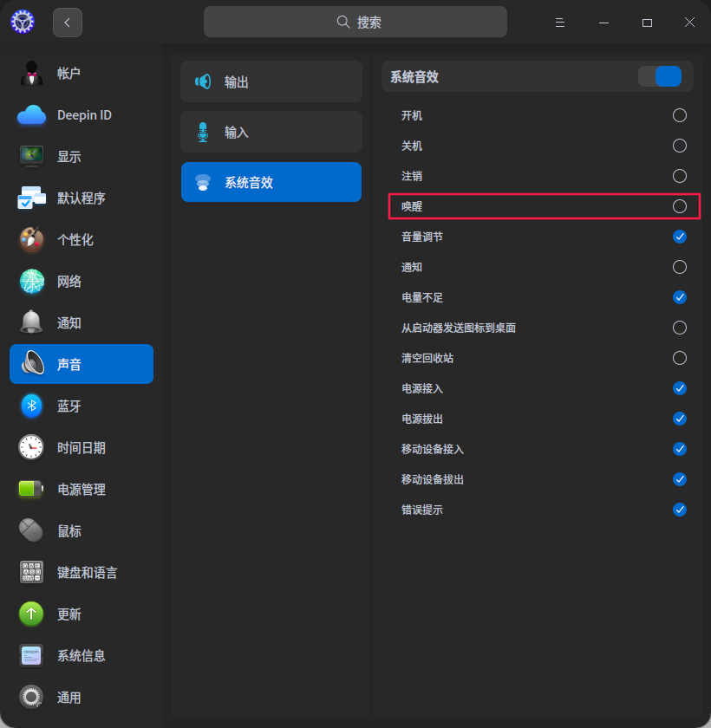Click the 系统音效 panel heading
This screenshot has height=728, width=711.
point(414,77)
